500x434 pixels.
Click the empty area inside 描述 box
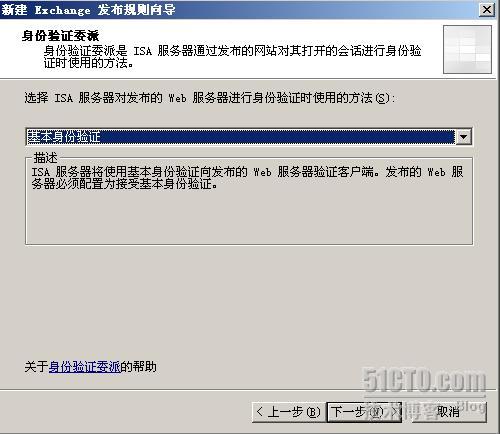click(x=249, y=217)
